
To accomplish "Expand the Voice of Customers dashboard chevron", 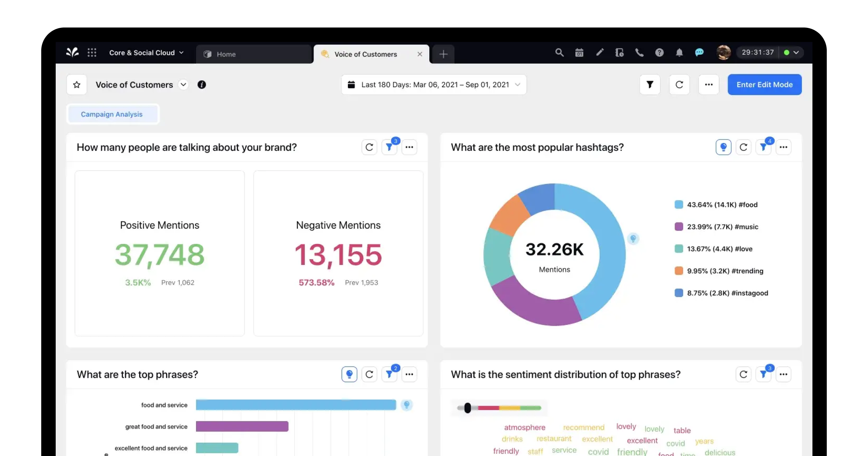I will click(183, 85).
